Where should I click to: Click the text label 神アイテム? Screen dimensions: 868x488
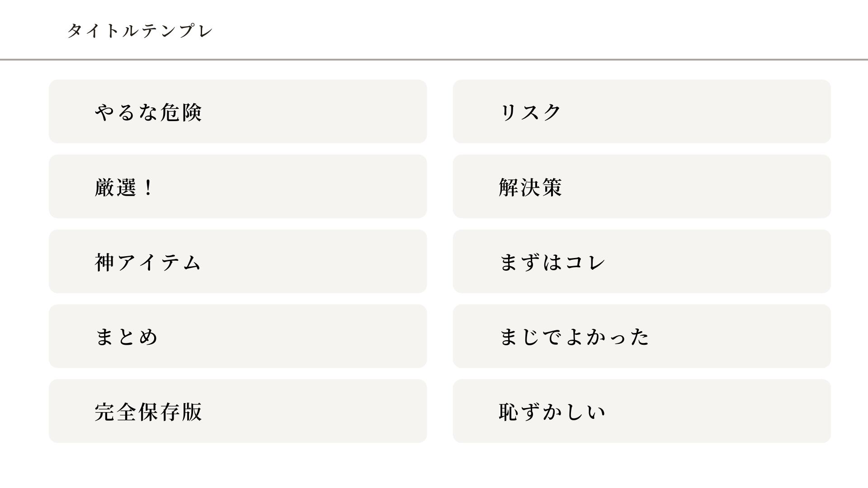point(148,262)
